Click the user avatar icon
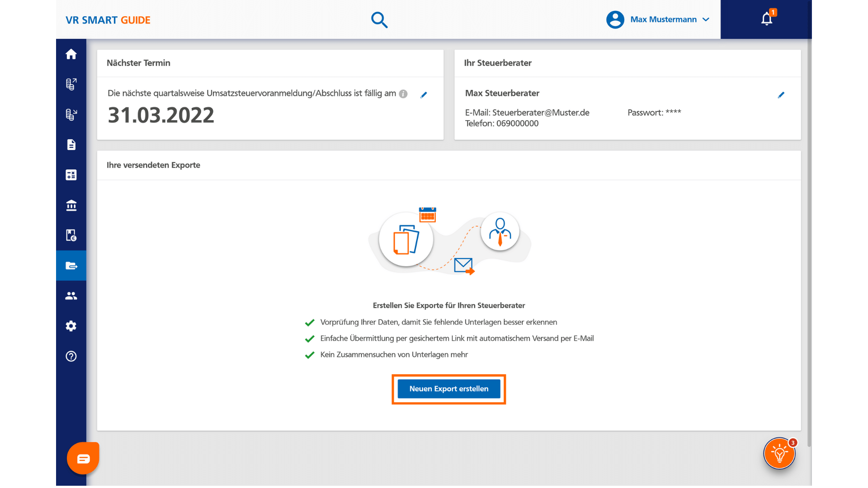 (615, 19)
